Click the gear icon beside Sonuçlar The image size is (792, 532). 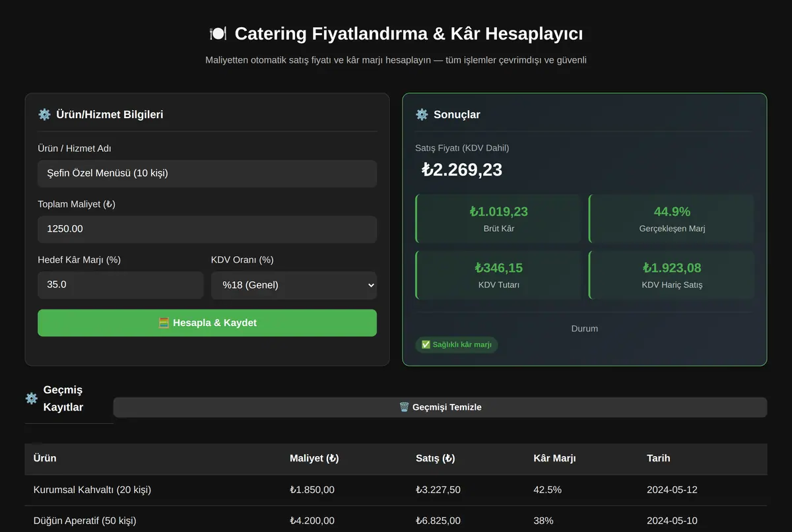coord(422,114)
